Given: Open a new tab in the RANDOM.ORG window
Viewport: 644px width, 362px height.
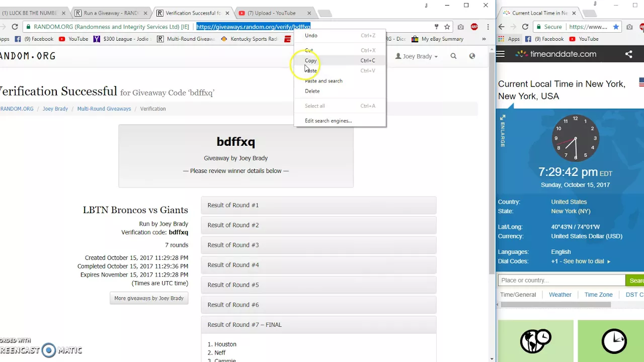Looking at the screenshot, I should click(x=325, y=14).
